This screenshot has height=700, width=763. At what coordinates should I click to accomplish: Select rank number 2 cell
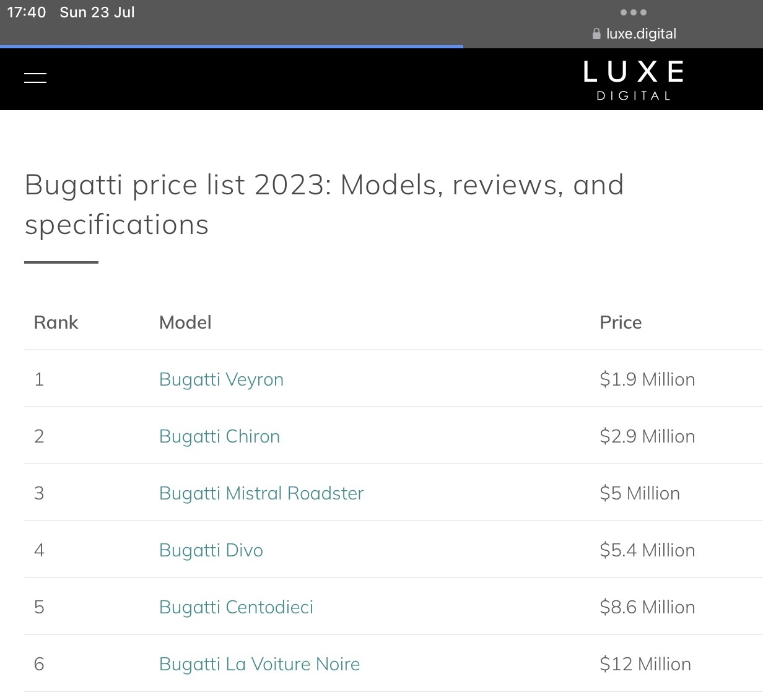point(39,436)
